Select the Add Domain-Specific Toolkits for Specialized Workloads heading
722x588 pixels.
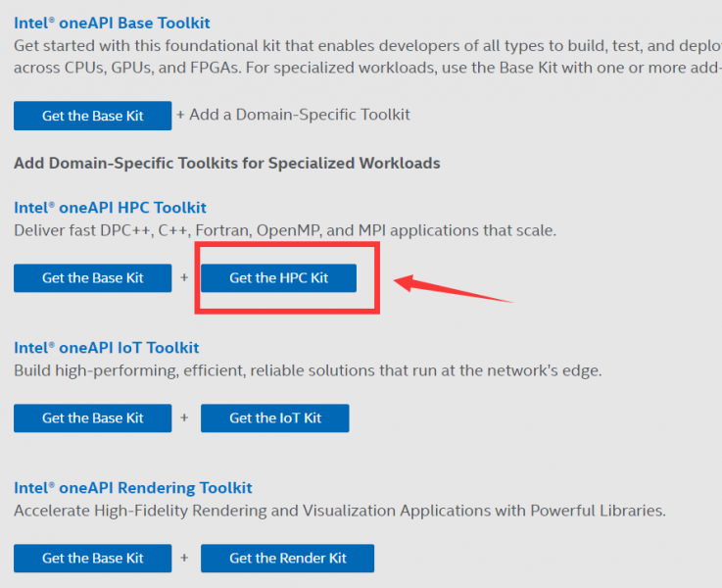coord(226,163)
